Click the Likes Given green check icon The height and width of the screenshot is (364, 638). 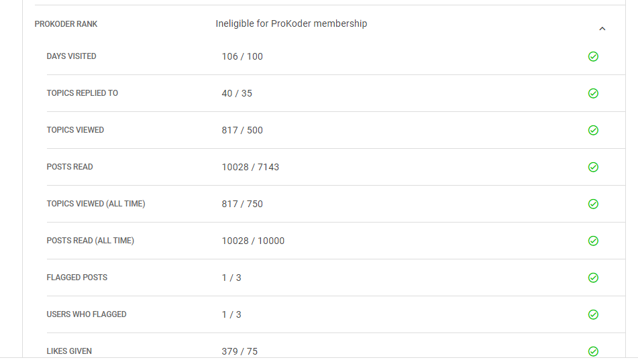point(593,351)
